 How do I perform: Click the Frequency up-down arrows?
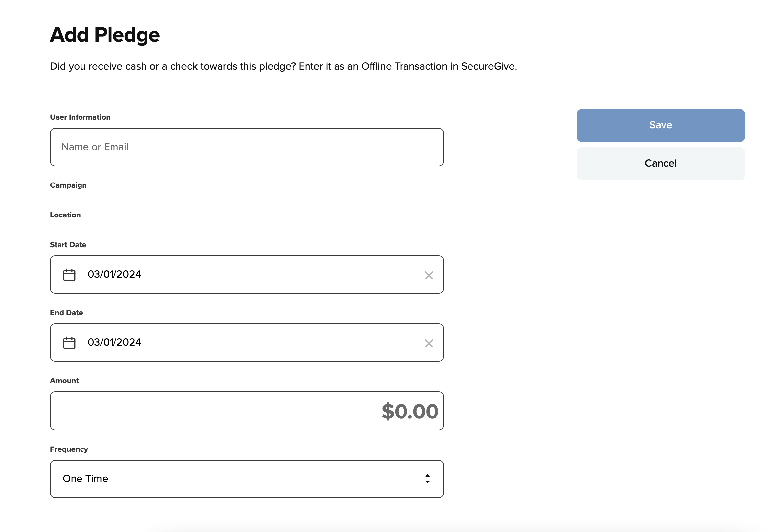[427, 479]
